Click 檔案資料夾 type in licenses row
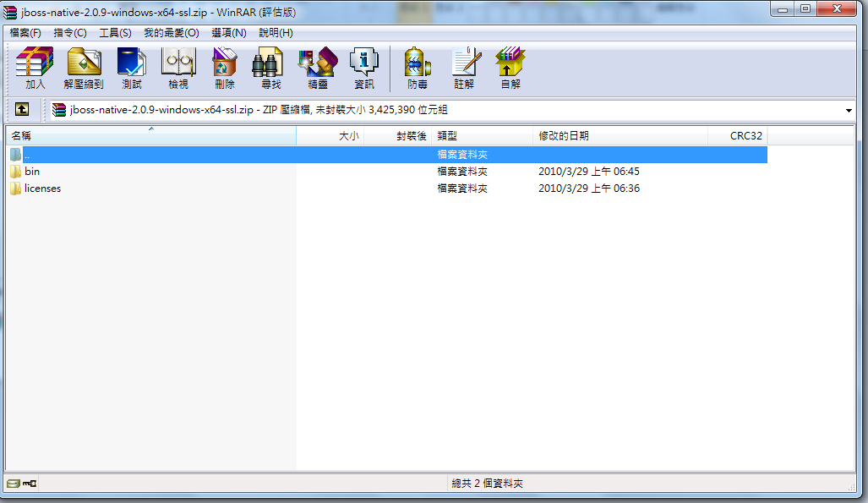 462,189
